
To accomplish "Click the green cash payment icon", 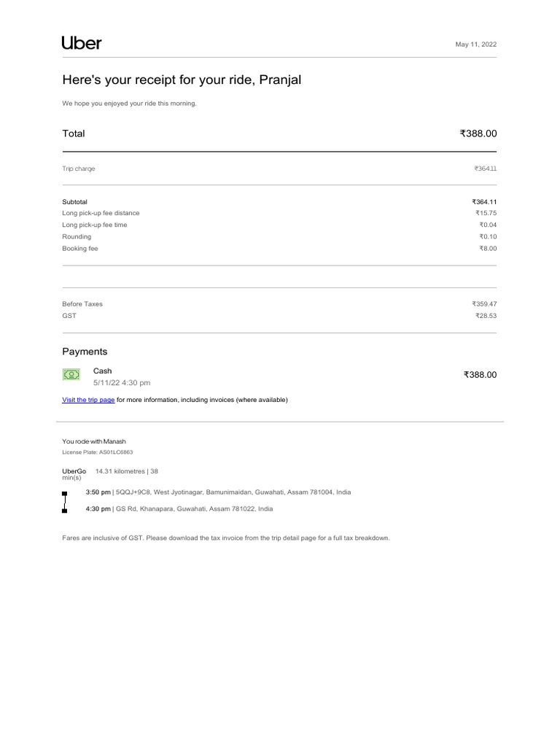I will coord(71,374).
